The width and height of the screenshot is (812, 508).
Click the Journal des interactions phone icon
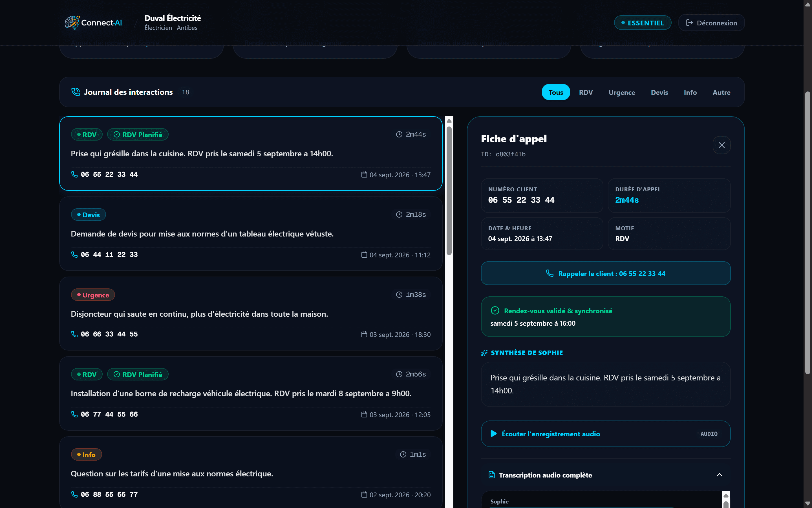point(76,92)
